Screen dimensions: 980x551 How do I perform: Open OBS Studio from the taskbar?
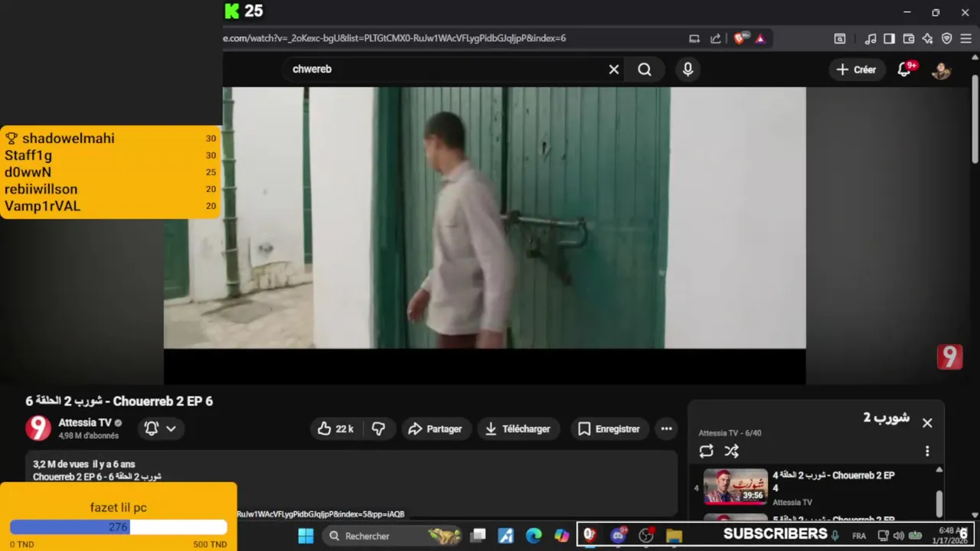click(x=646, y=536)
